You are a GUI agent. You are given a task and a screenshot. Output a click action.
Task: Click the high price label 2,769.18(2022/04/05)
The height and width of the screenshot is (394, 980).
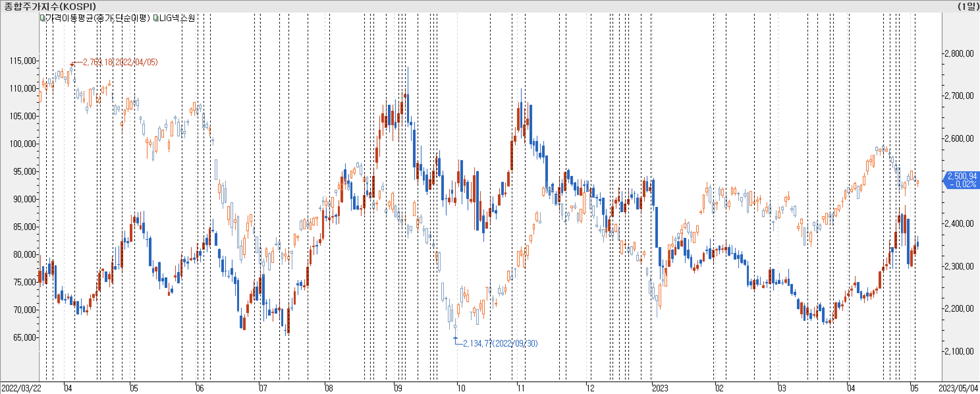(120, 62)
